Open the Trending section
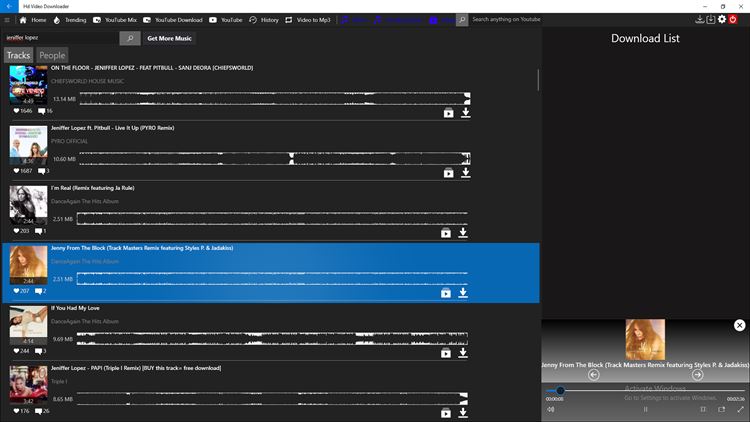Viewport: 750px width, 422px height. (x=70, y=20)
